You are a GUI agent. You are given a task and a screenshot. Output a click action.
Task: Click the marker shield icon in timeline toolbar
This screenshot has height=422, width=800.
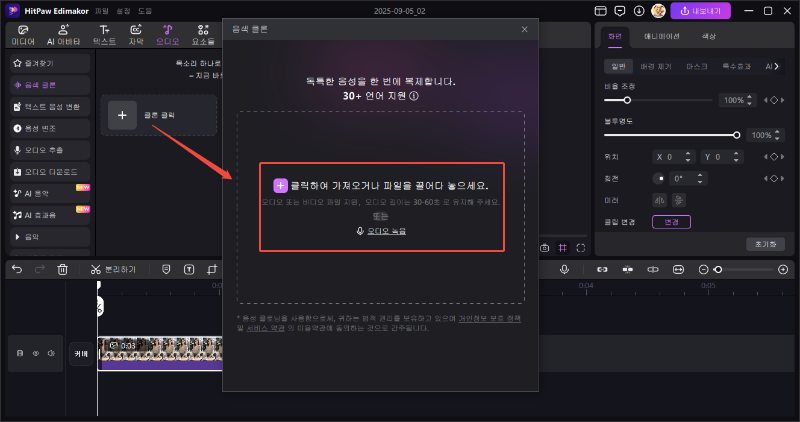click(x=166, y=269)
